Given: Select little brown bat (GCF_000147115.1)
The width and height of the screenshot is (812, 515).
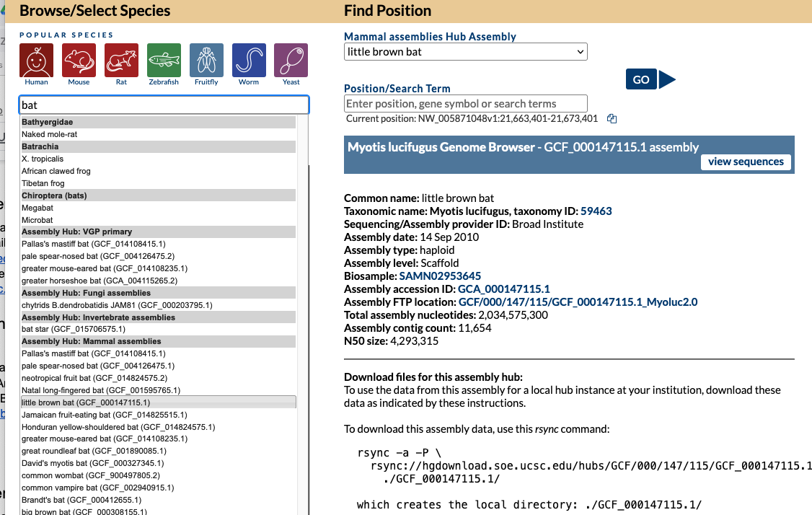Looking at the screenshot, I should point(159,402).
